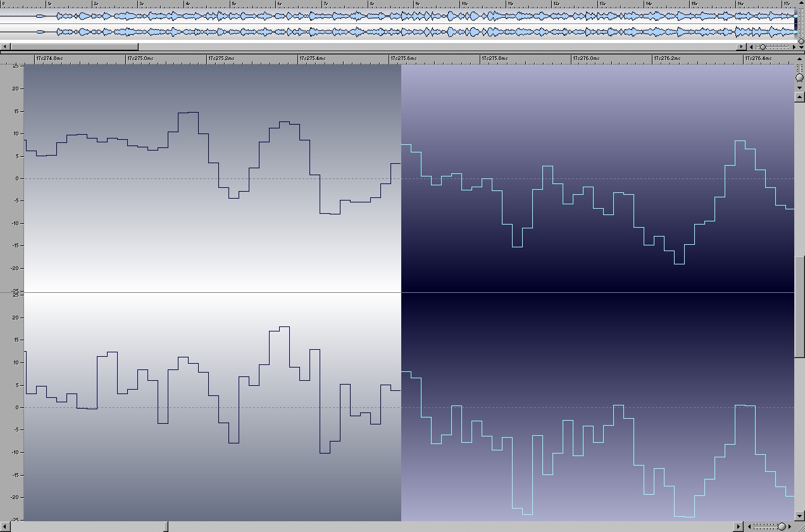This screenshot has width=805, height=532.
Task: Click the 17s275.6ms mark on time ruler
Action: pyautogui.click(x=389, y=58)
